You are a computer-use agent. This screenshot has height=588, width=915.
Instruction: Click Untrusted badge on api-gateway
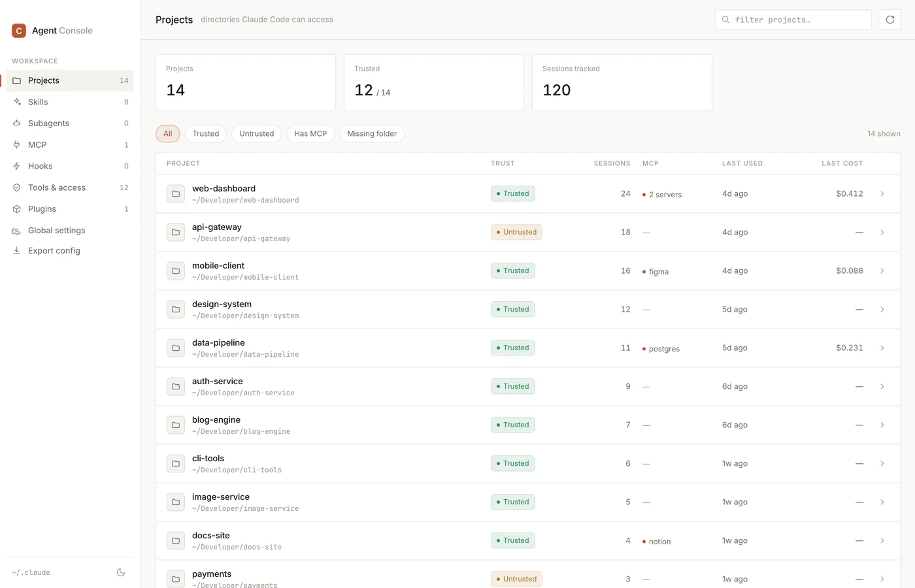516,232
